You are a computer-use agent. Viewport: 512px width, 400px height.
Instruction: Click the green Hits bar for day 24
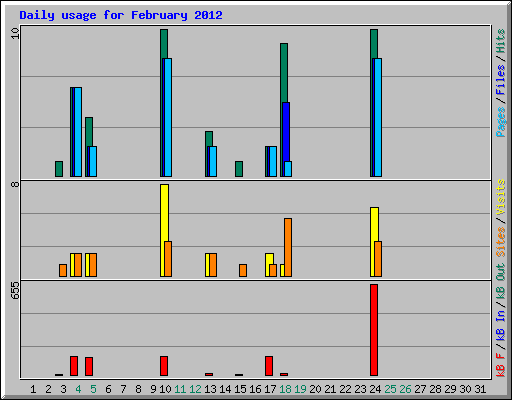(374, 43)
